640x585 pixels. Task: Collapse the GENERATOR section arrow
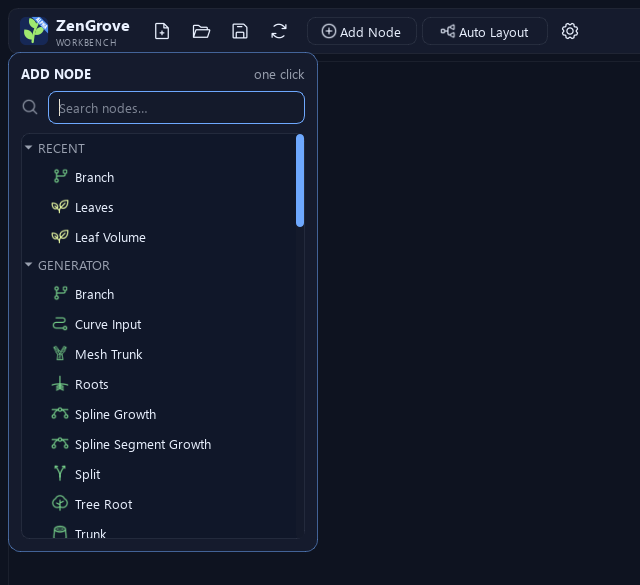point(29,265)
